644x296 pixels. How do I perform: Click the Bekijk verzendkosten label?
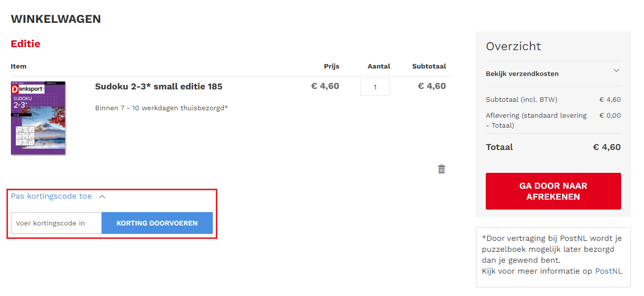(522, 74)
